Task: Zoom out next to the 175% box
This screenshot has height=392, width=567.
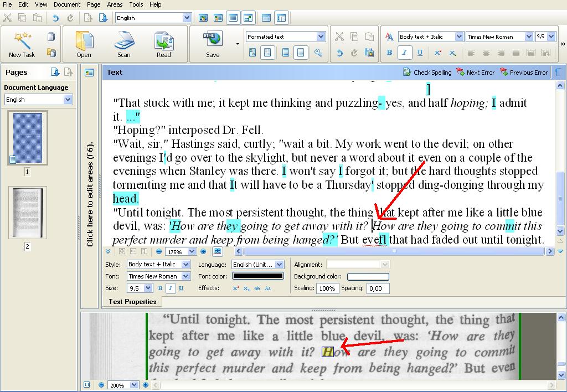Action: tap(159, 251)
